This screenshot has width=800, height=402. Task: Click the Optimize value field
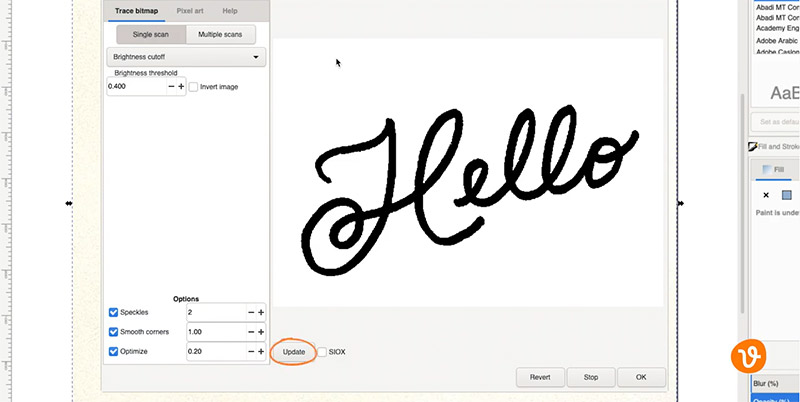coord(216,351)
